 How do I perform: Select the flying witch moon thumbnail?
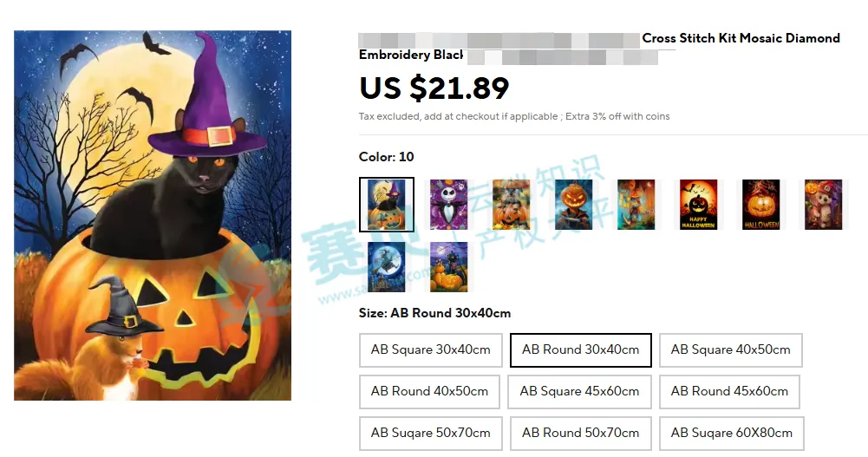click(x=387, y=266)
